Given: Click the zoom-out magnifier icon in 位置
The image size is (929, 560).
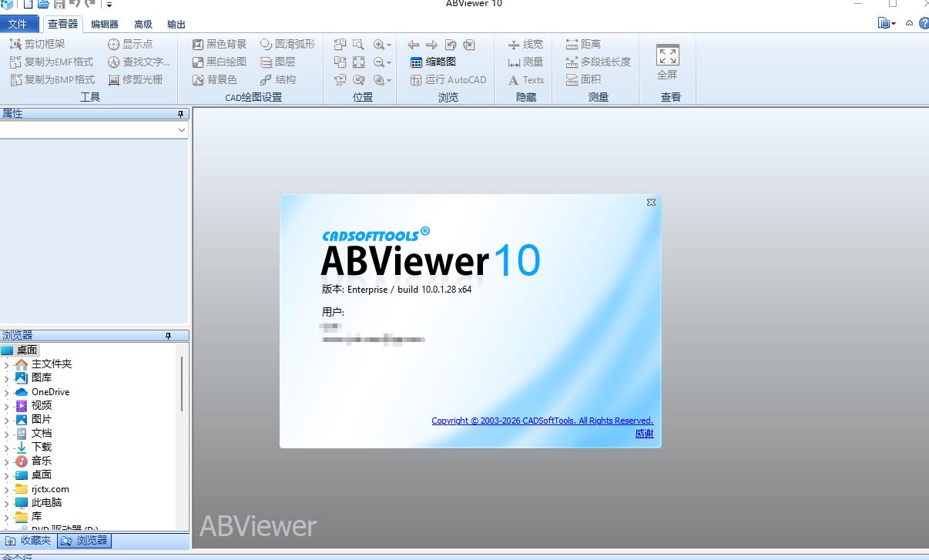Looking at the screenshot, I should [378, 62].
